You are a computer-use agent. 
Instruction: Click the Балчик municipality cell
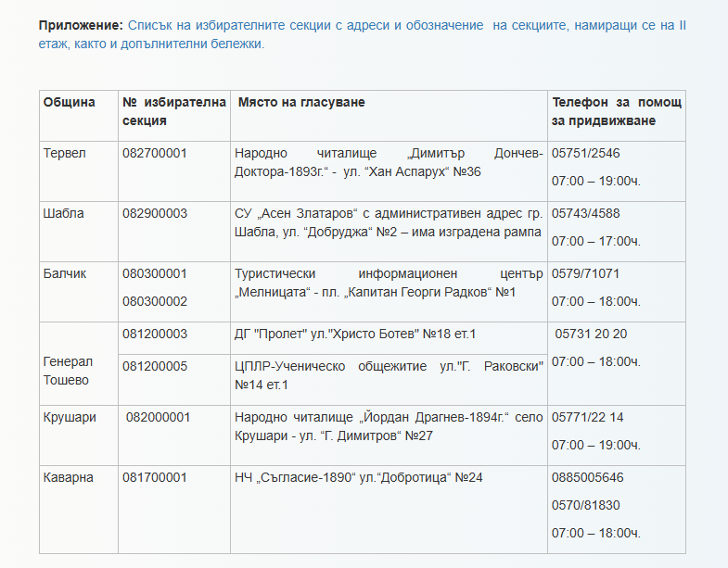pyautogui.click(x=64, y=274)
